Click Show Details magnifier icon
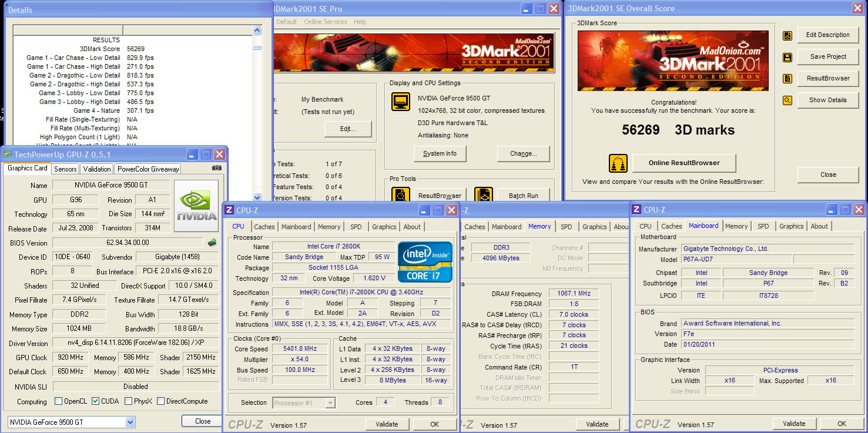The height and width of the screenshot is (433, 868). point(787,100)
